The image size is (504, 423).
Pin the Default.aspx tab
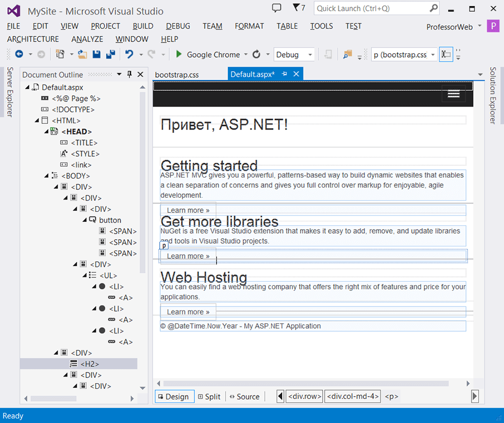click(284, 74)
